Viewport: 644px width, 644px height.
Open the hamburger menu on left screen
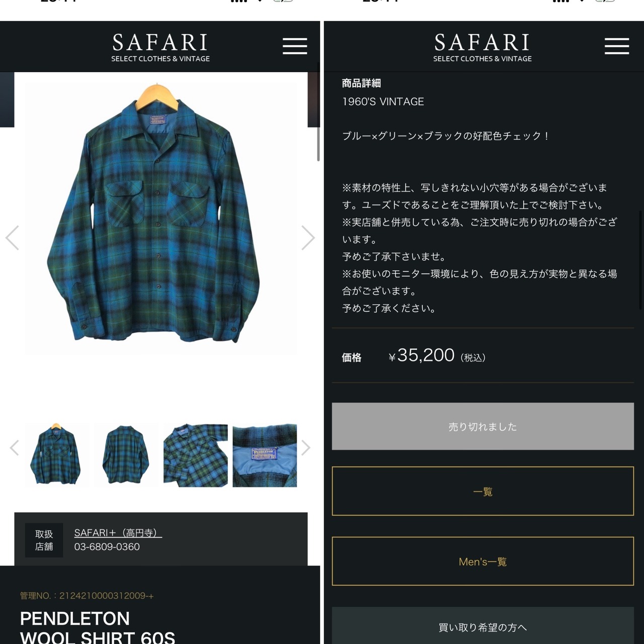tap(295, 46)
